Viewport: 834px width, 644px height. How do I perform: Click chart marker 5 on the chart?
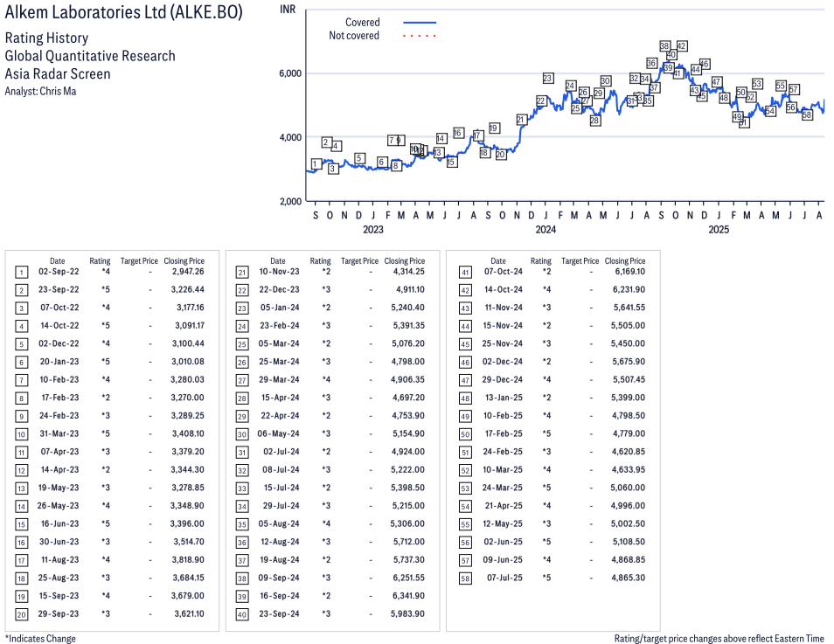point(359,158)
